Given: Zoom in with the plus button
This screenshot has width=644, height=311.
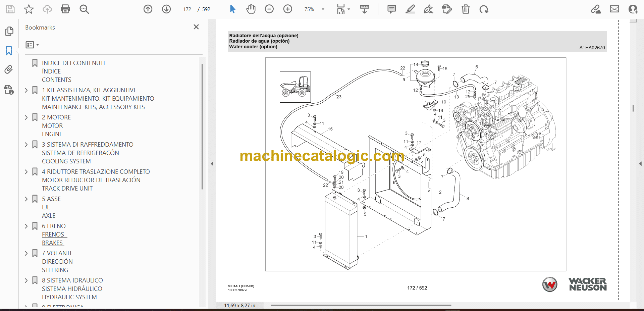Looking at the screenshot, I should pos(288,9).
